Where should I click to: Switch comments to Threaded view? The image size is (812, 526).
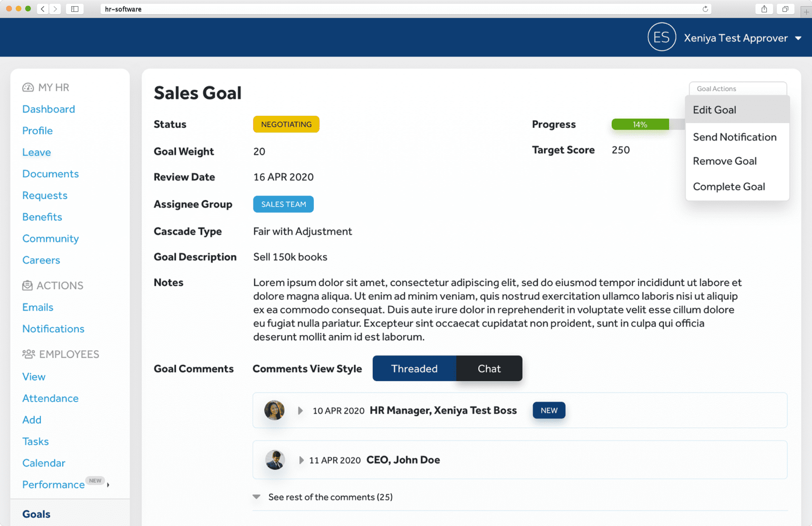(x=414, y=368)
